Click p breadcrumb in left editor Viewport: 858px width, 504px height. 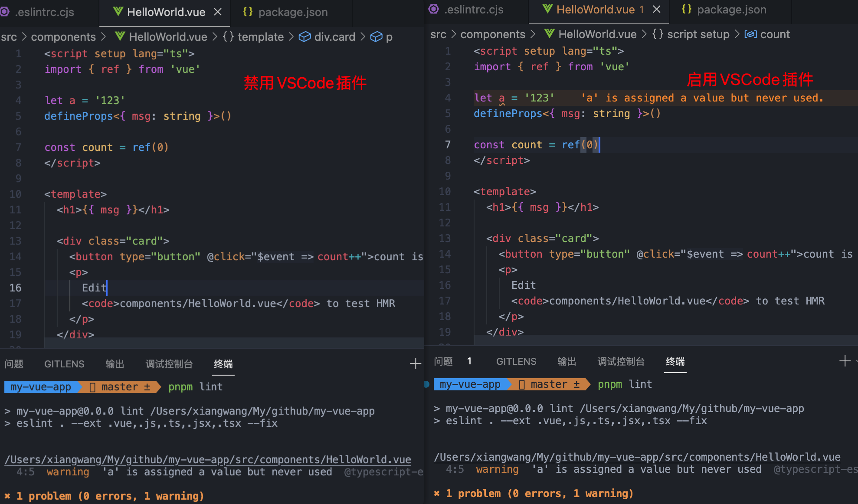click(x=389, y=38)
